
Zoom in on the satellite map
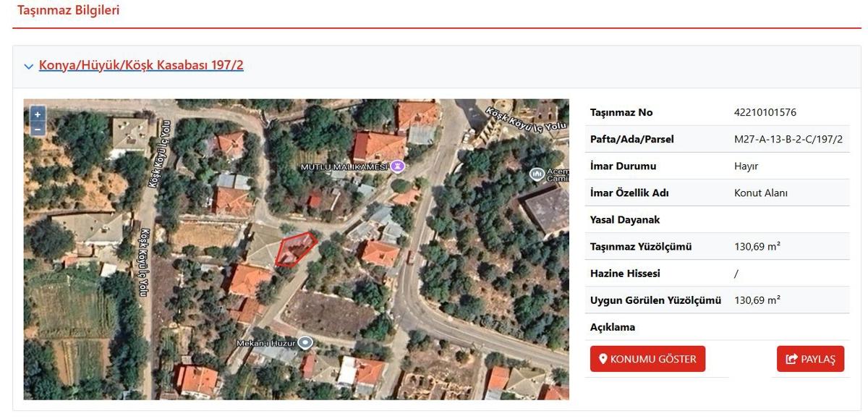click(38, 114)
